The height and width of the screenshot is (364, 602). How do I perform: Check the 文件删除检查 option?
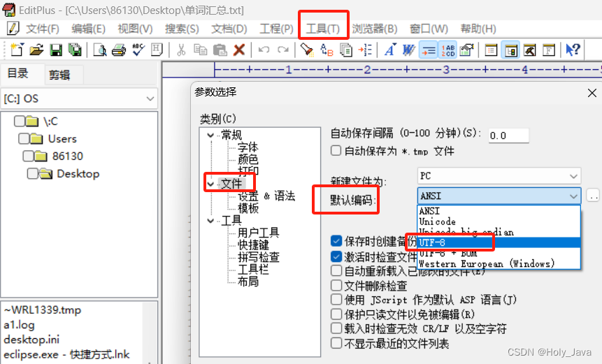tap(336, 285)
